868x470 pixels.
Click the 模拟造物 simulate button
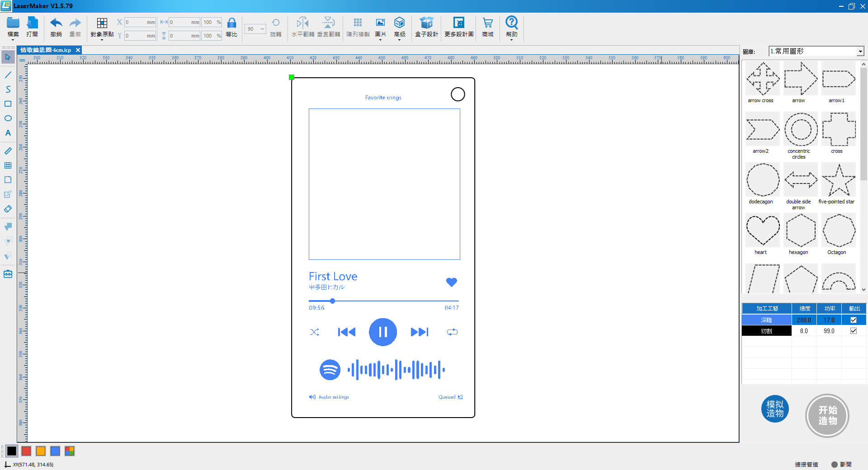pos(775,409)
